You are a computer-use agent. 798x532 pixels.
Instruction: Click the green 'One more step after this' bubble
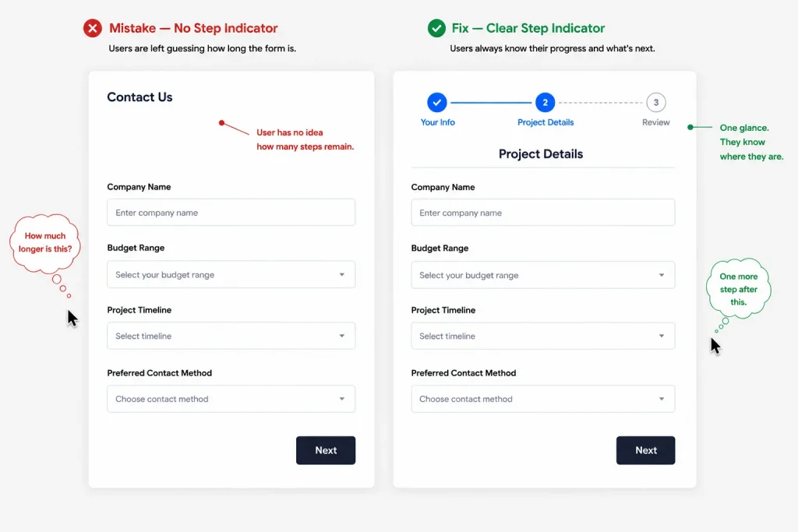pos(739,289)
